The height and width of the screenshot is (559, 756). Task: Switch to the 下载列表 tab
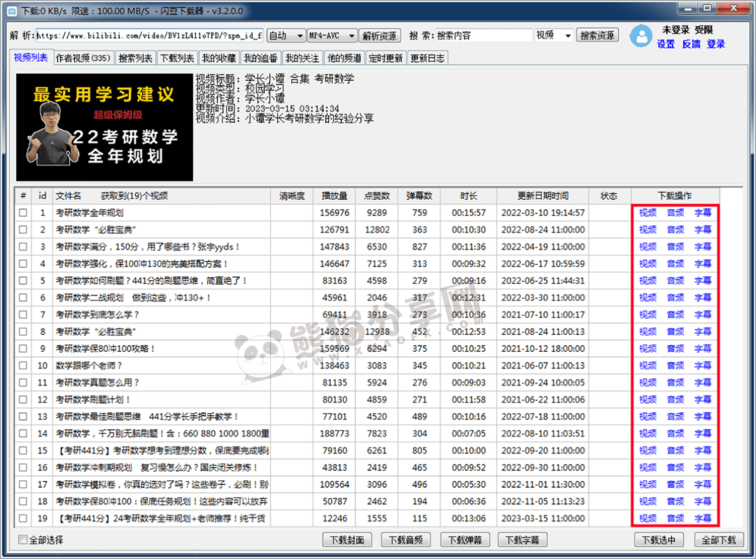177,57
